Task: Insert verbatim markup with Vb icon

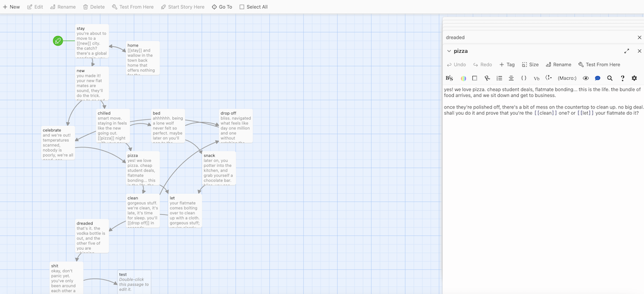Action: [x=537, y=78]
